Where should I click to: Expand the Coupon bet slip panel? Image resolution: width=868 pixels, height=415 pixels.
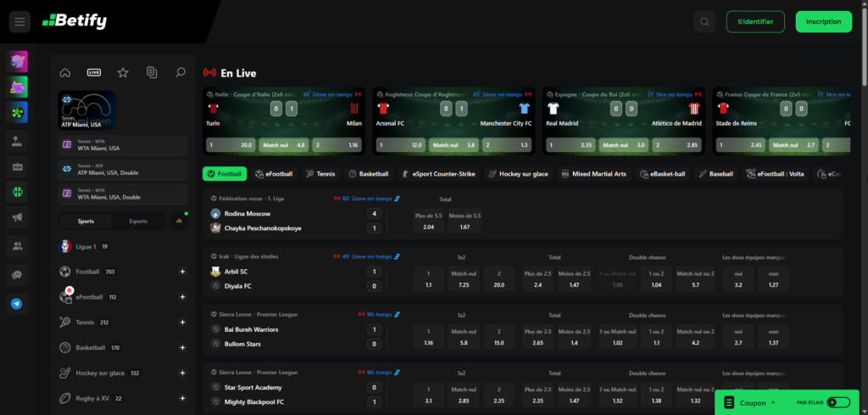pyautogui.click(x=748, y=402)
